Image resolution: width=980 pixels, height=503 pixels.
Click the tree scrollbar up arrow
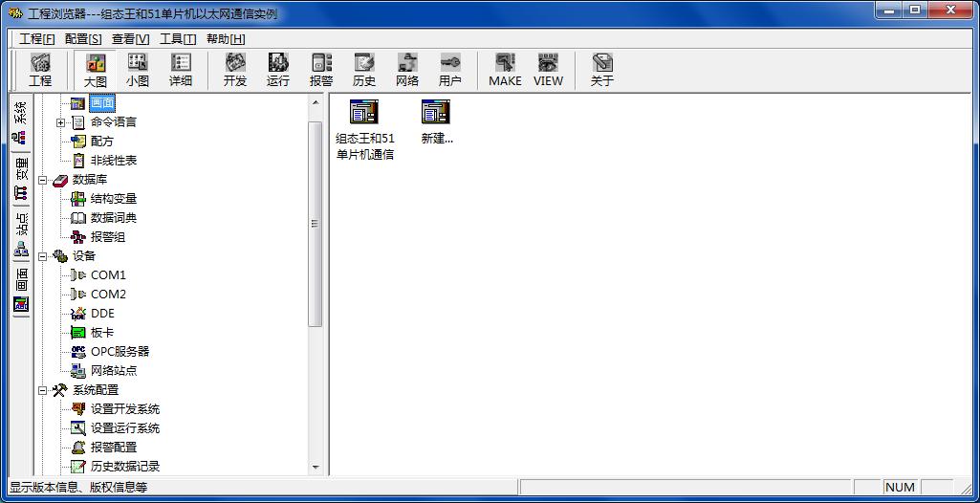pyautogui.click(x=316, y=102)
